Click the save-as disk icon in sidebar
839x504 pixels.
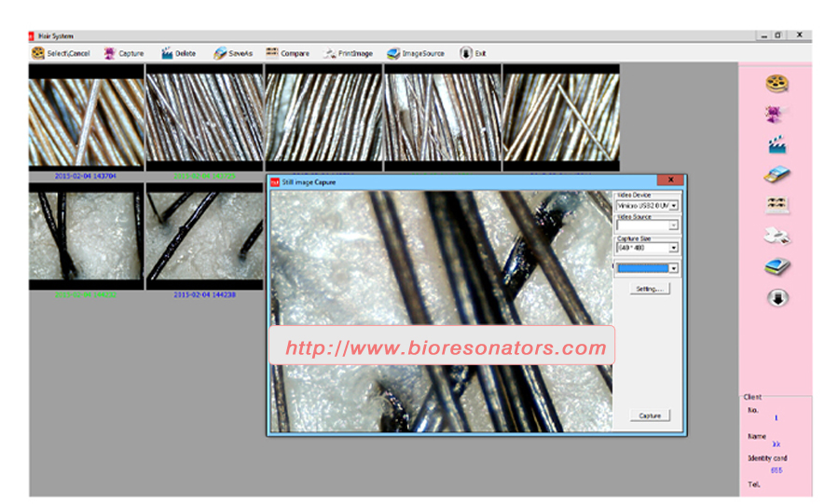(x=777, y=175)
